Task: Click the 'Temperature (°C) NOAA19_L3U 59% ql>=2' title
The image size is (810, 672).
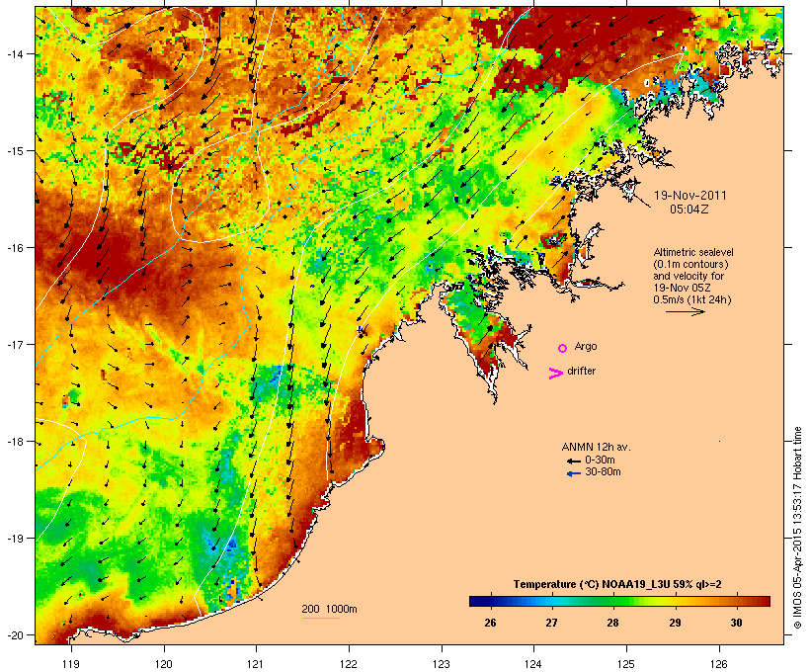Action: point(617,584)
